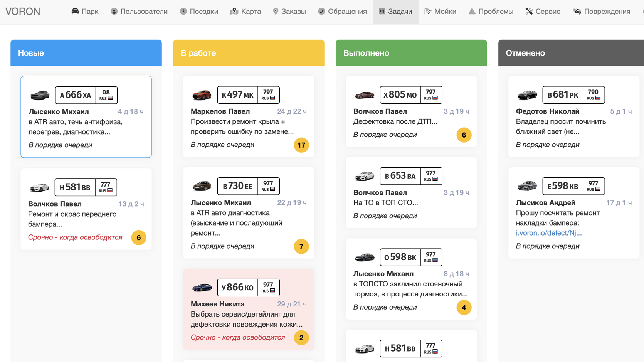This screenshot has height=362, width=644.
Task: Click the VORON logo
Action: [x=23, y=12]
